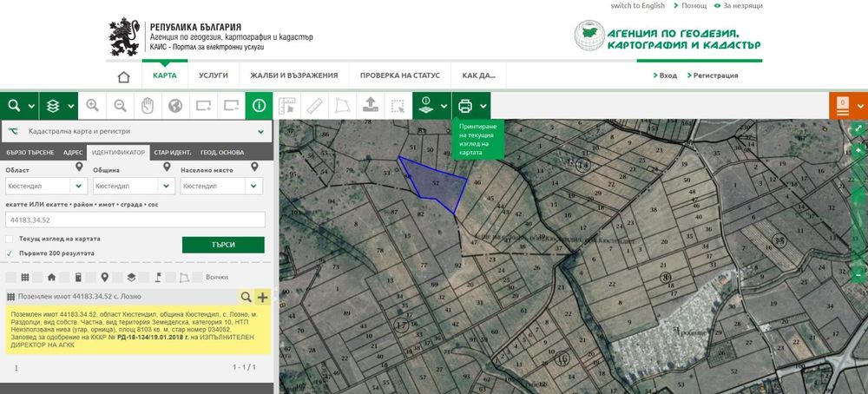Screen dimensions: 868x394
Task: Select the zoom out magnifier tool
Action: 120,106
